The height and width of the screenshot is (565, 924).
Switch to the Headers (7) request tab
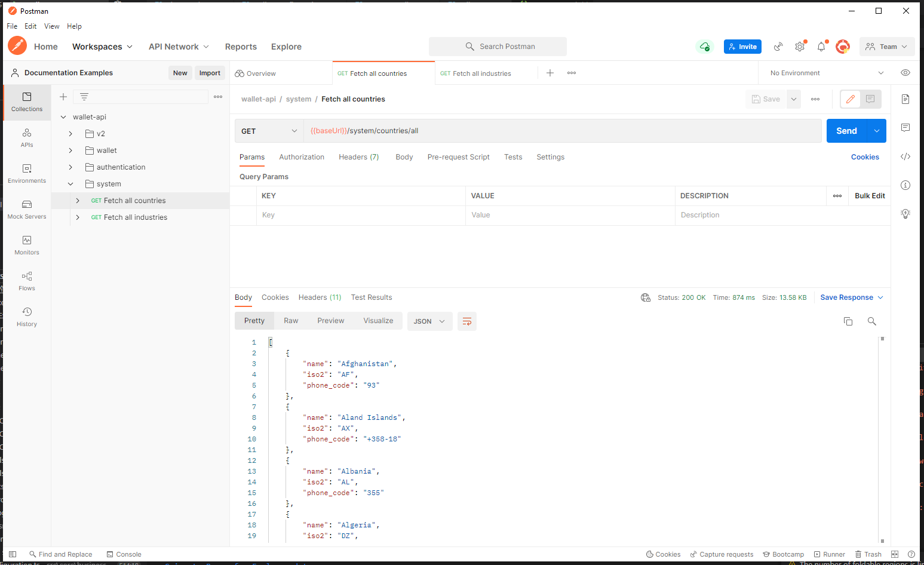coord(359,157)
